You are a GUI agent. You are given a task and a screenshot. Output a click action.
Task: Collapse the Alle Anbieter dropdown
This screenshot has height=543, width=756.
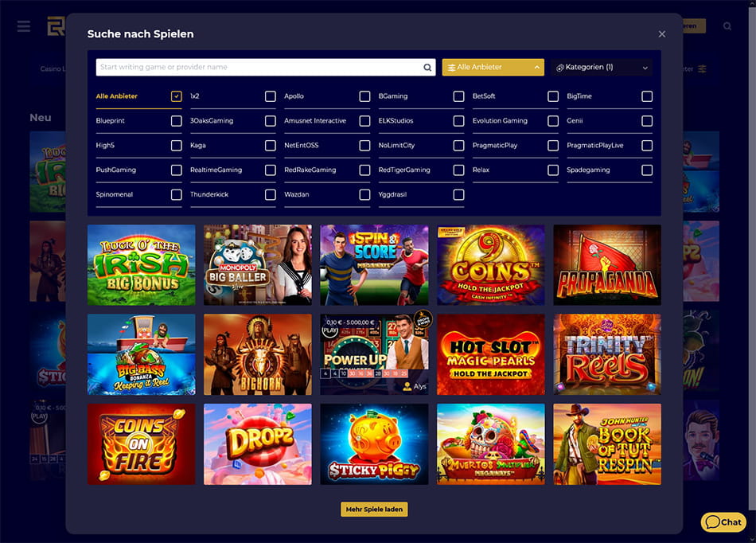click(x=493, y=68)
